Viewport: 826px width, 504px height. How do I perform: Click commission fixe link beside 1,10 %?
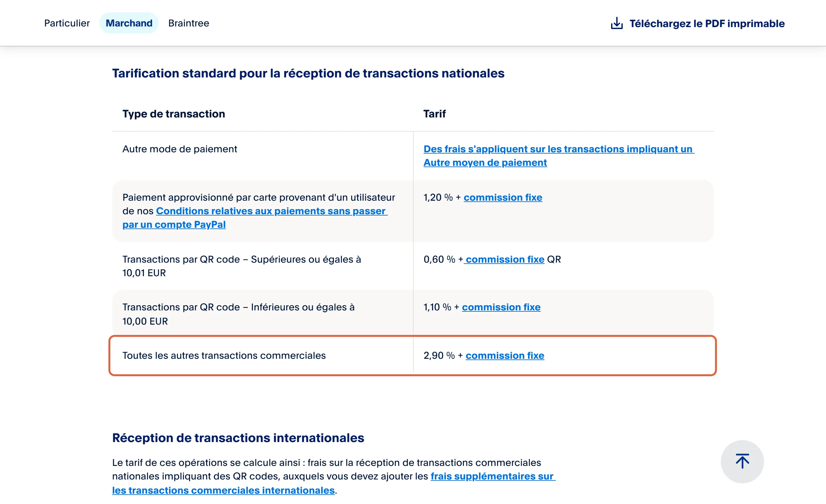501,307
